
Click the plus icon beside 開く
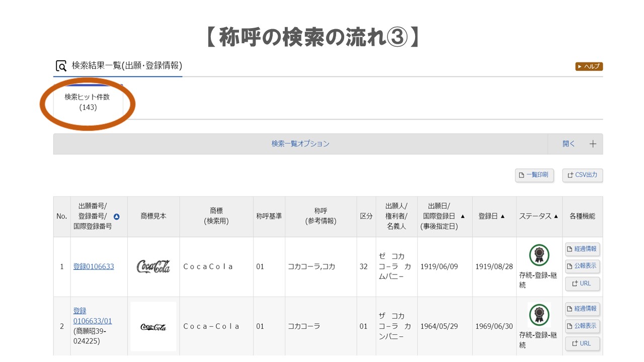pos(593,144)
